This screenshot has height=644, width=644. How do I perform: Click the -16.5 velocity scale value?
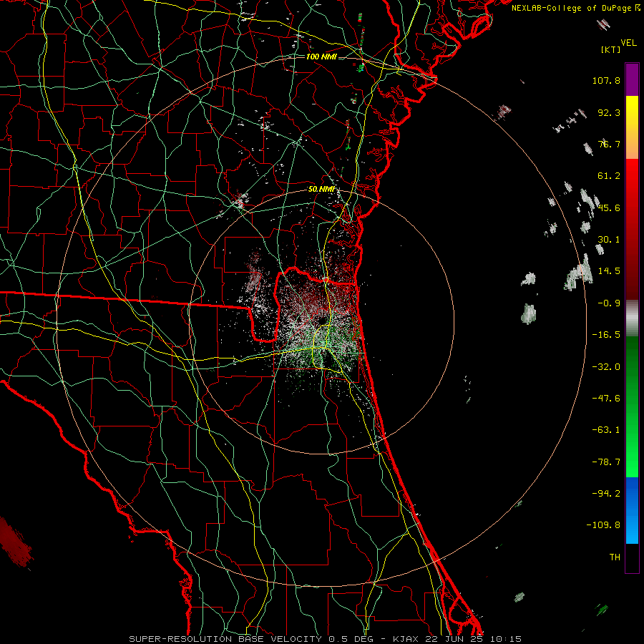click(606, 335)
